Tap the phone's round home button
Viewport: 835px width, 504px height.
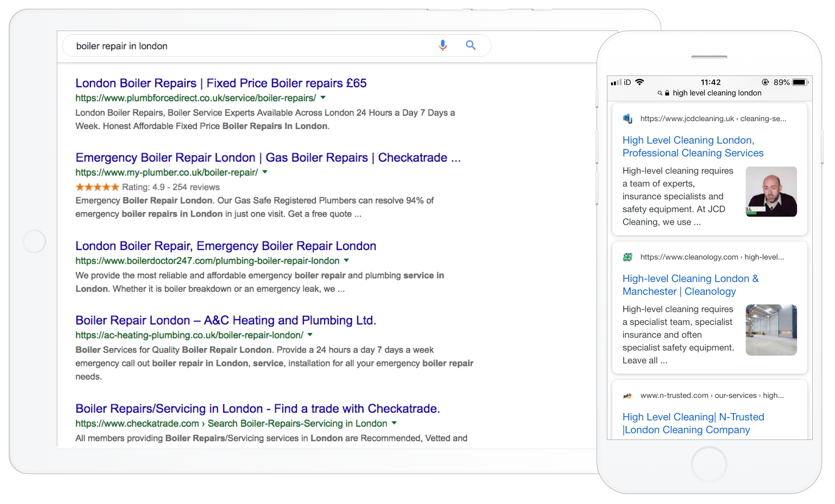coord(709,464)
